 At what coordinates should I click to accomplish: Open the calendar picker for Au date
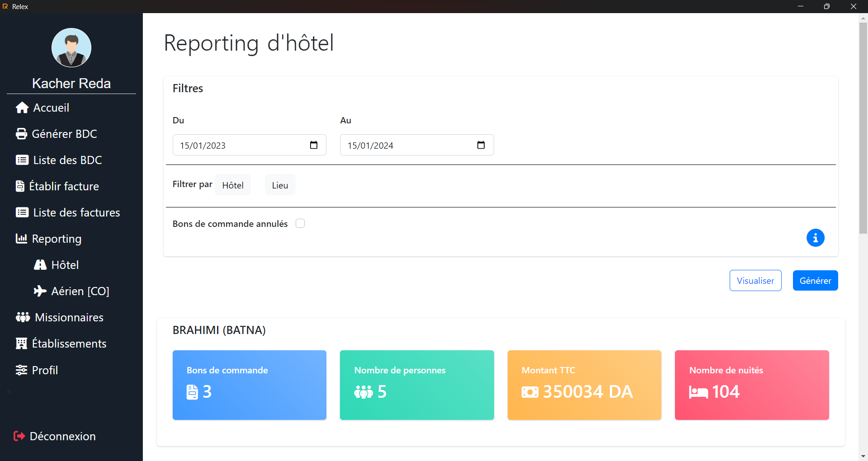pyautogui.click(x=481, y=145)
